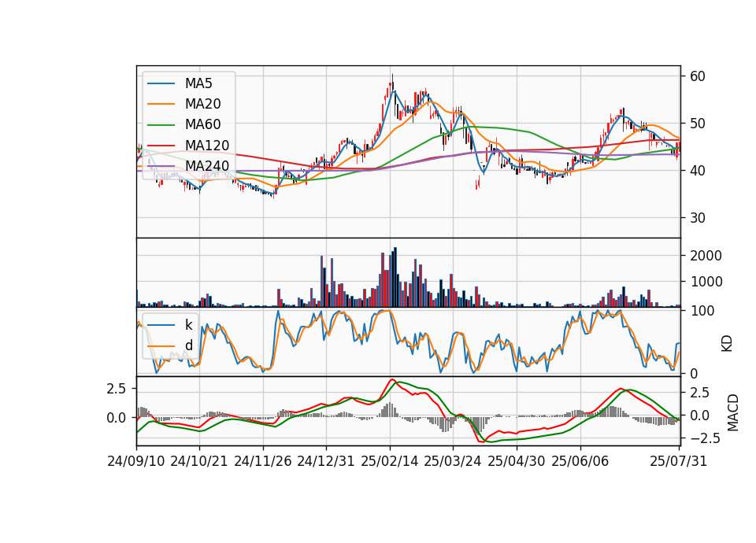Viewport: 756px width, 543px height.
Task: Click the 40 price axis tick
Action: tap(698, 171)
